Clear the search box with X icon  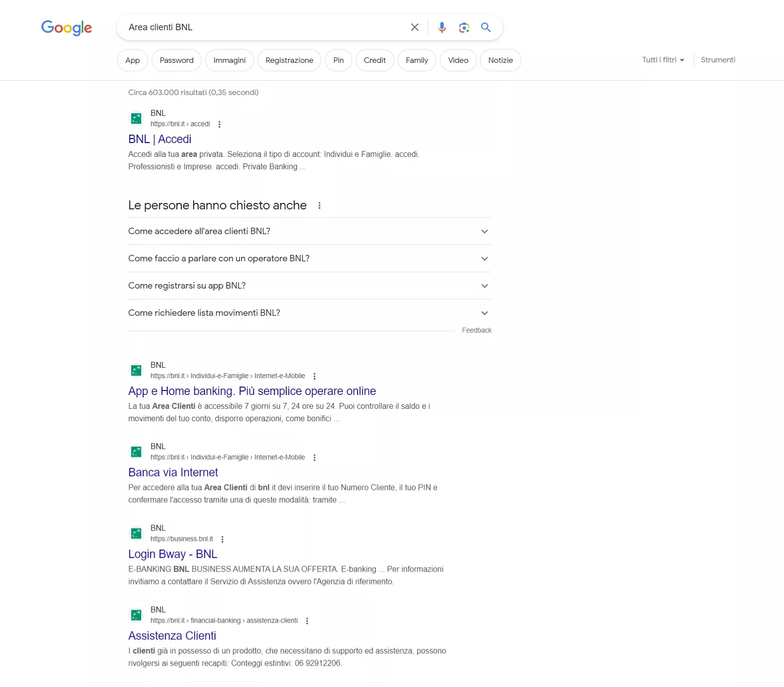point(415,27)
